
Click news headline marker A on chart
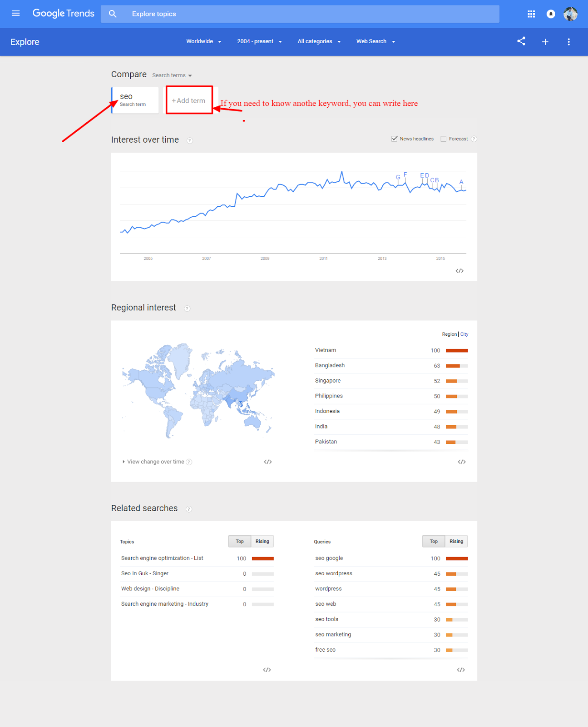pos(461,182)
